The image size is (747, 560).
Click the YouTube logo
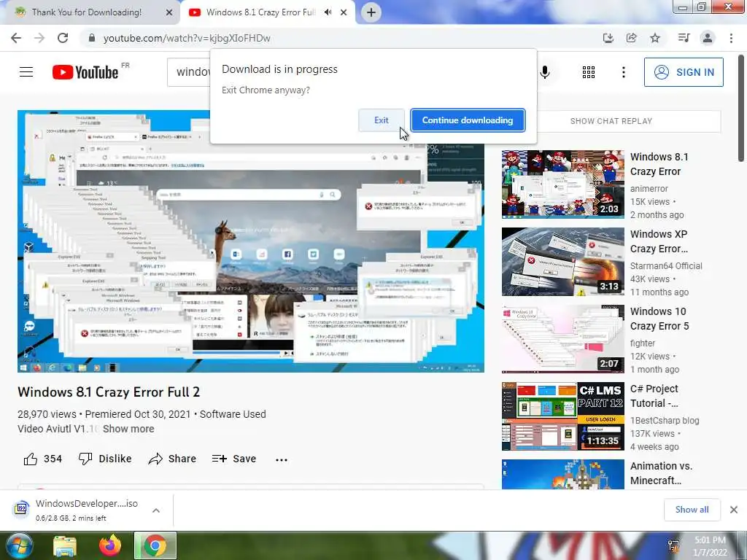click(x=85, y=72)
